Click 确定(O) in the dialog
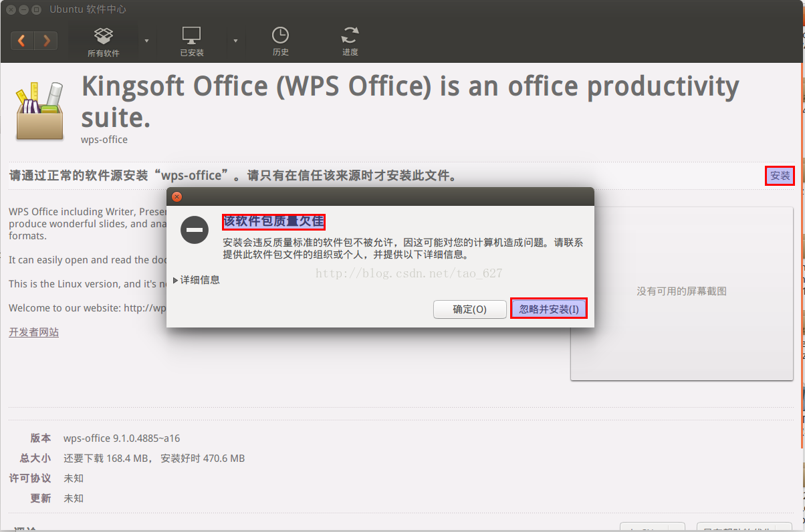 [469, 309]
